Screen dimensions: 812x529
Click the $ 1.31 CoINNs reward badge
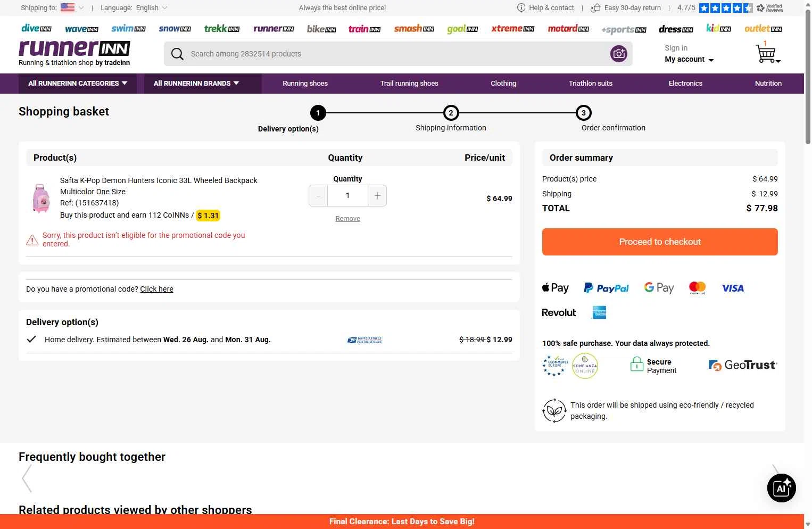coord(208,216)
